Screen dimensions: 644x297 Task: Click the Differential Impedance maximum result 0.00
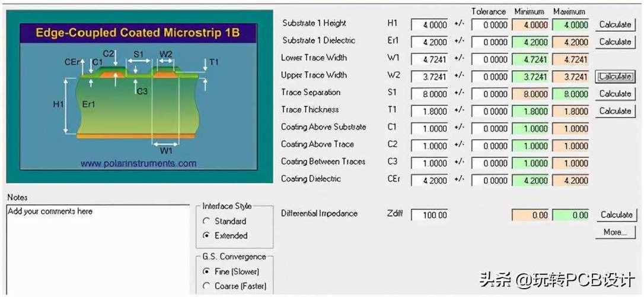[570, 215]
